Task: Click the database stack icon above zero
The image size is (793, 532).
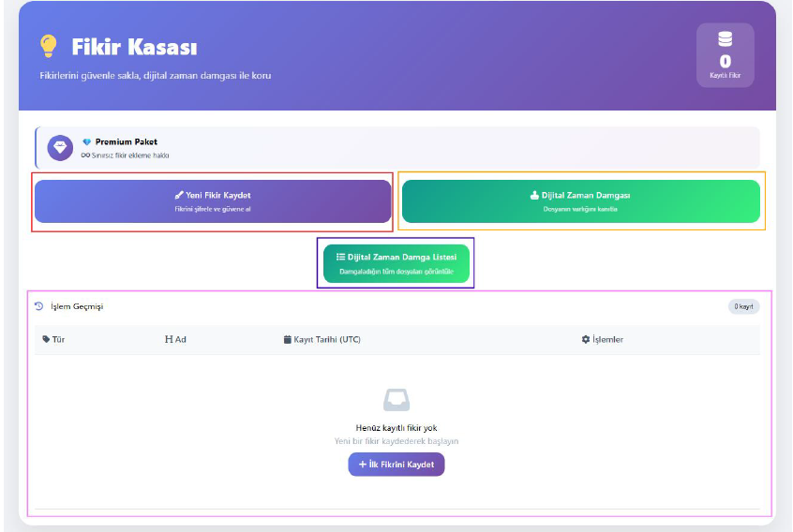Action: coord(726,39)
